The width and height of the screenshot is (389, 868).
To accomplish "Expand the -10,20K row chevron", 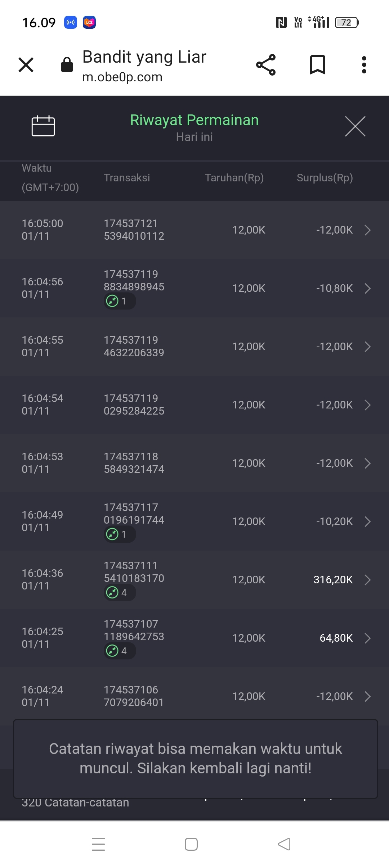I will (367, 521).
